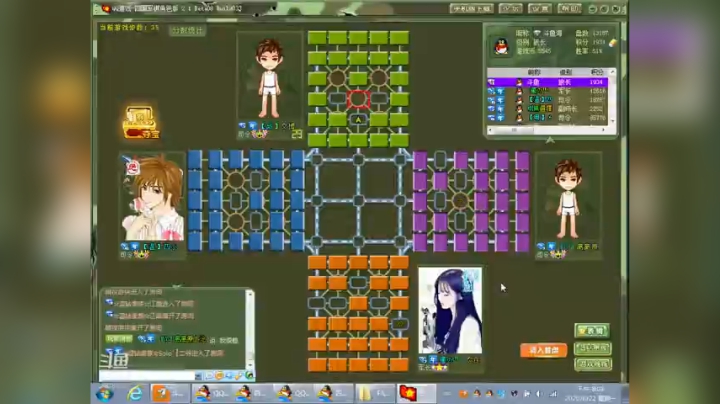This screenshot has width=720, height=404.
Task: Switch to the second QQ penguin taskbar window
Action: coord(253,394)
